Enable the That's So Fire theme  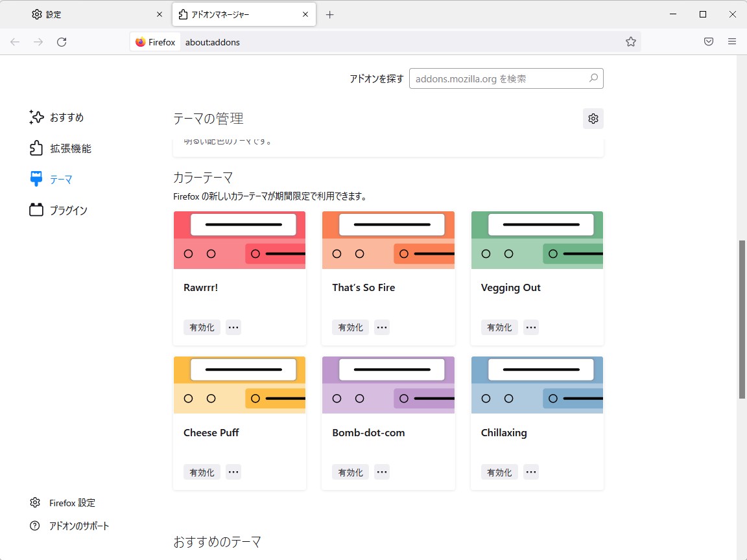pyautogui.click(x=350, y=327)
